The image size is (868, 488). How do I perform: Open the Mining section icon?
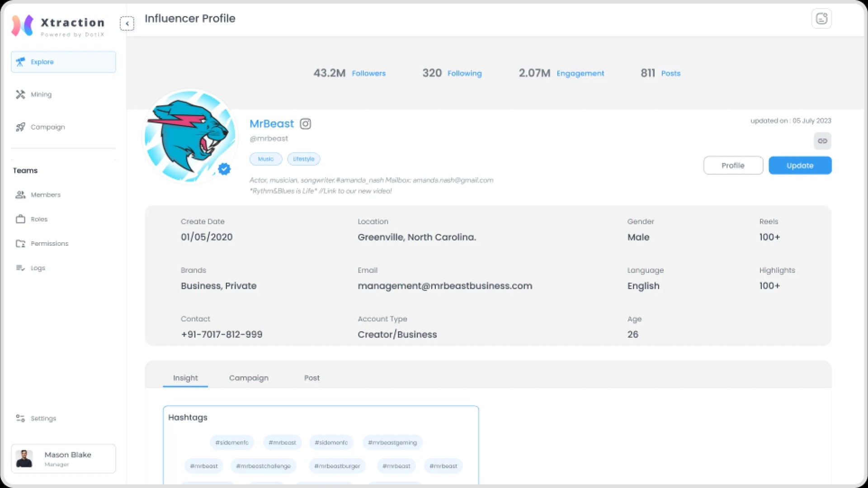point(20,94)
